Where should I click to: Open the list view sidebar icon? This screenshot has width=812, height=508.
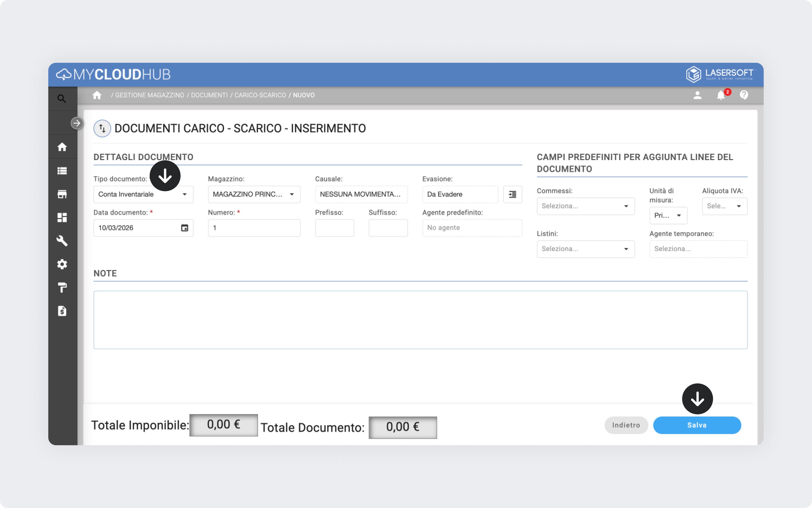[x=62, y=171]
